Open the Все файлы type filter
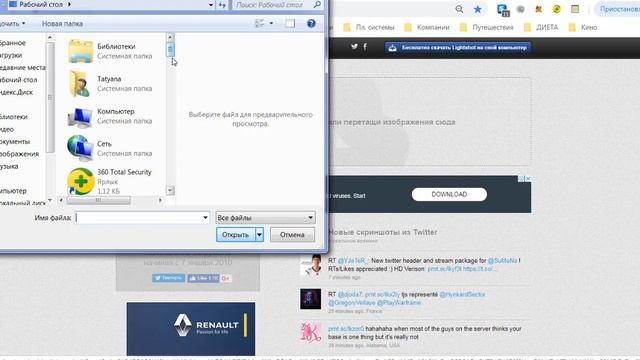Screen dimensions: 640x360 (x=265, y=218)
